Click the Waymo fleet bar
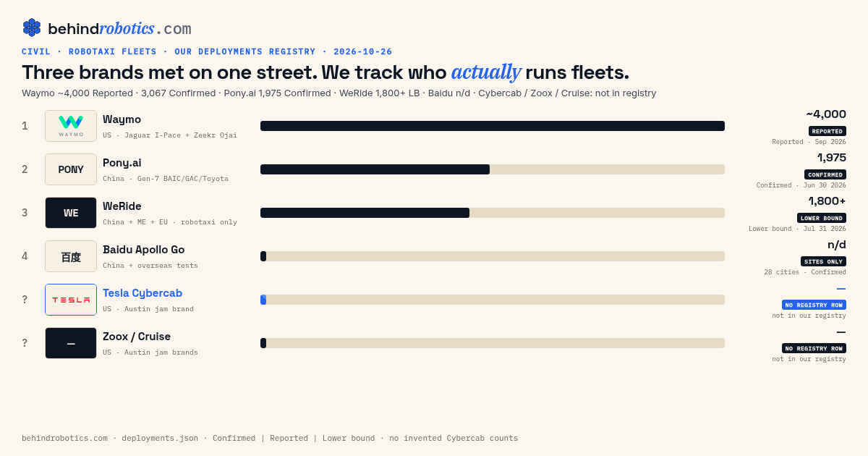 493,126
